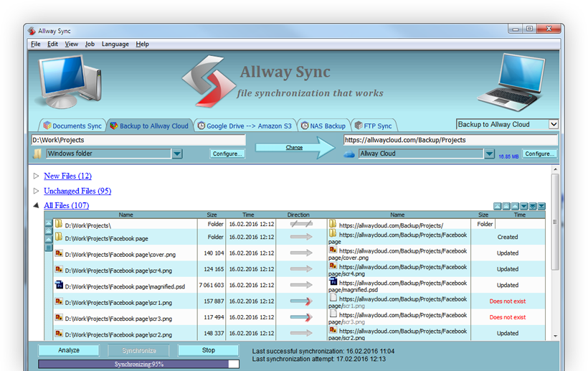Click the Analyze button
The height and width of the screenshot is (371, 588).
click(69, 350)
